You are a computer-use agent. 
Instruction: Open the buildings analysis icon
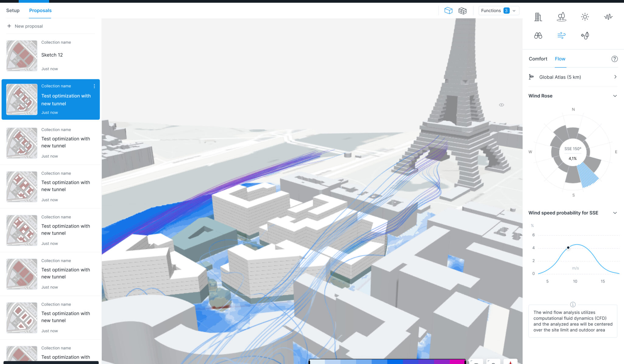538,17
